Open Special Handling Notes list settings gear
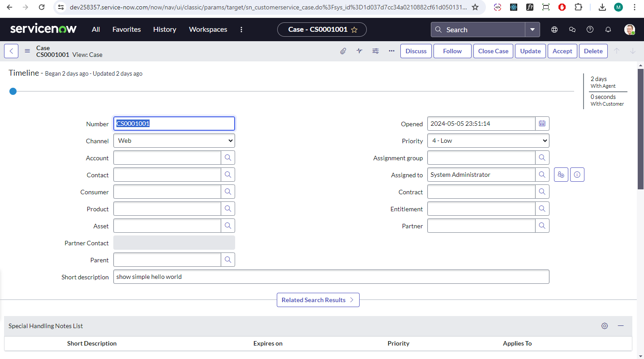 [605, 326]
